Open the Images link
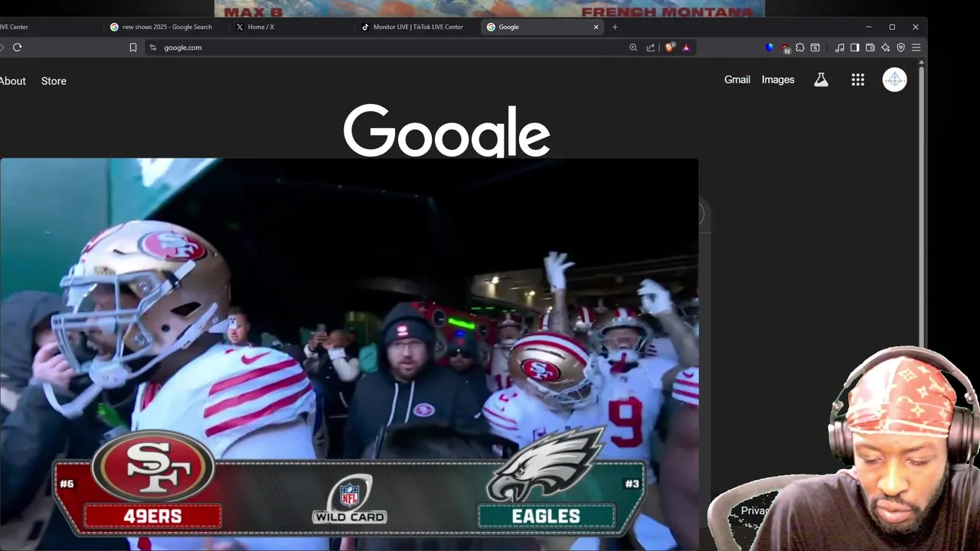Screen dimensions: 980x551 778,80
